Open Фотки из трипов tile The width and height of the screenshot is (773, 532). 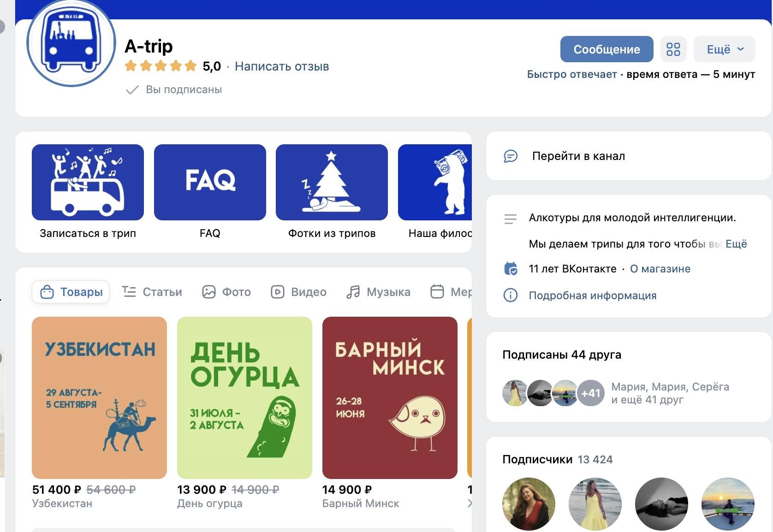[332, 182]
